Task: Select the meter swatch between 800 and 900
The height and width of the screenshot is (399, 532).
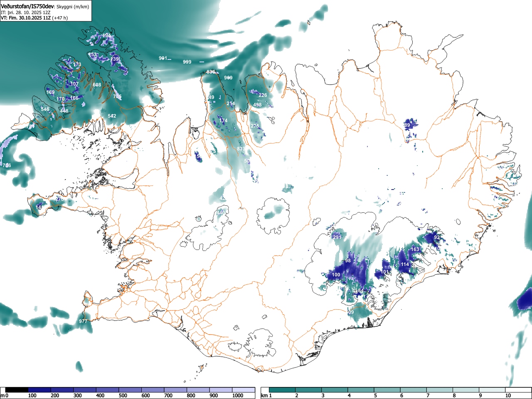Action: pos(198,390)
